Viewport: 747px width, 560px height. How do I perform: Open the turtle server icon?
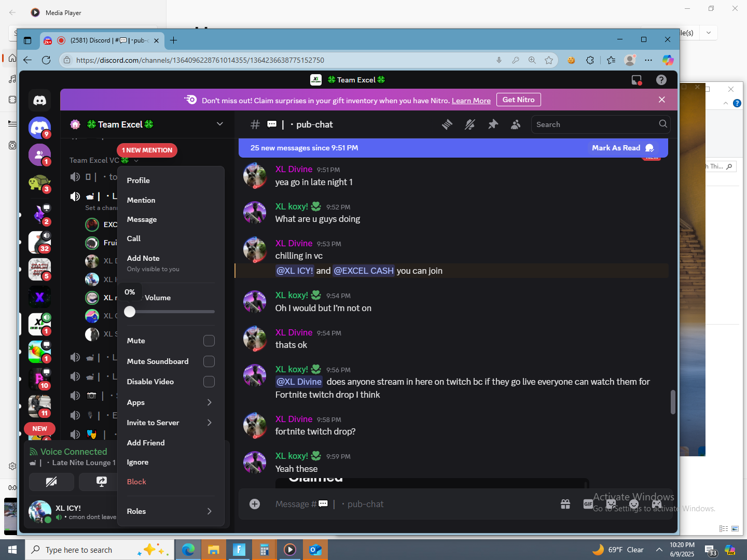click(39, 182)
